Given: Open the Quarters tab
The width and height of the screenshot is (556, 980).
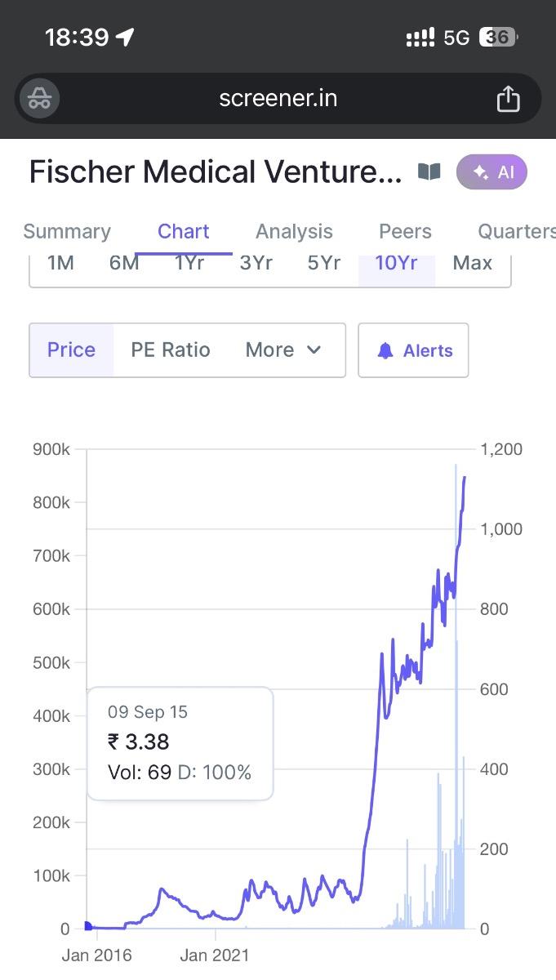Looking at the screenshot, I should point(516,232).
